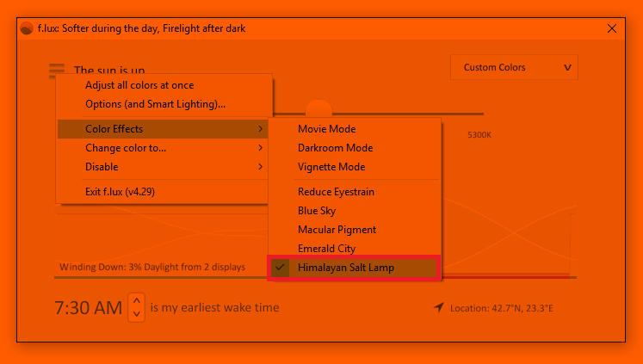Open Options (and Smart Lighting)...

point(164,104)
